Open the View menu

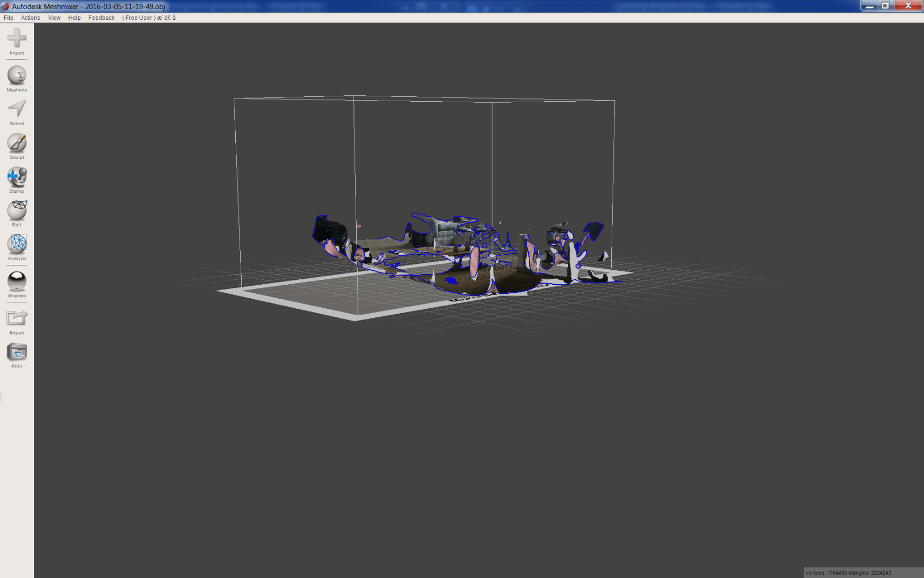[x=54, y=18]
